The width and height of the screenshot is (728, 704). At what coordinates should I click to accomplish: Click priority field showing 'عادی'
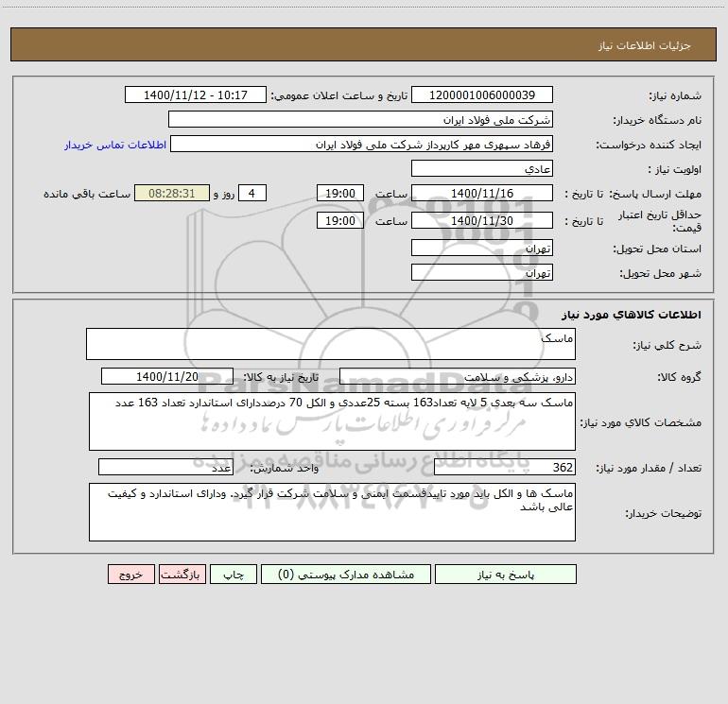(x=482, y=168)
